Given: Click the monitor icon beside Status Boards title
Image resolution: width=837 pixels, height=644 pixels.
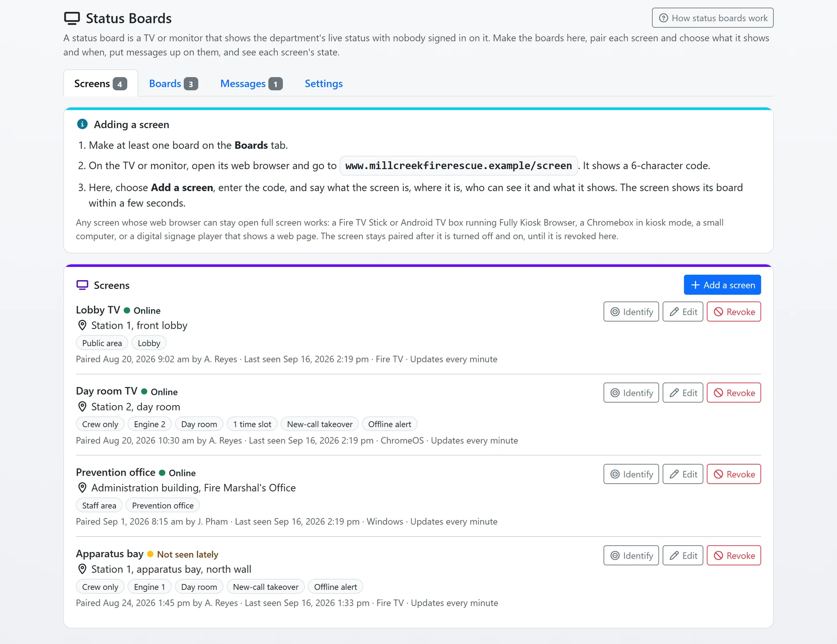Looking at the screenshot, I should (x=72, y=18).
